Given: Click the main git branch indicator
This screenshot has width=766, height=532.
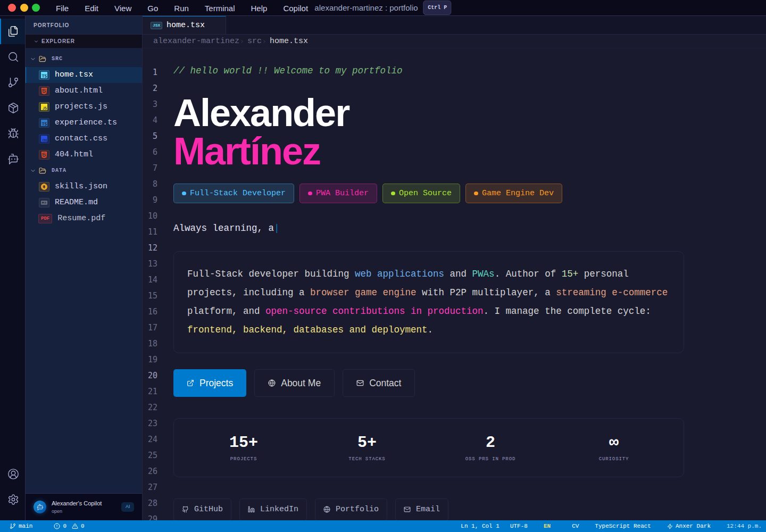Looking at the screenshot, I should coord(21,526).
